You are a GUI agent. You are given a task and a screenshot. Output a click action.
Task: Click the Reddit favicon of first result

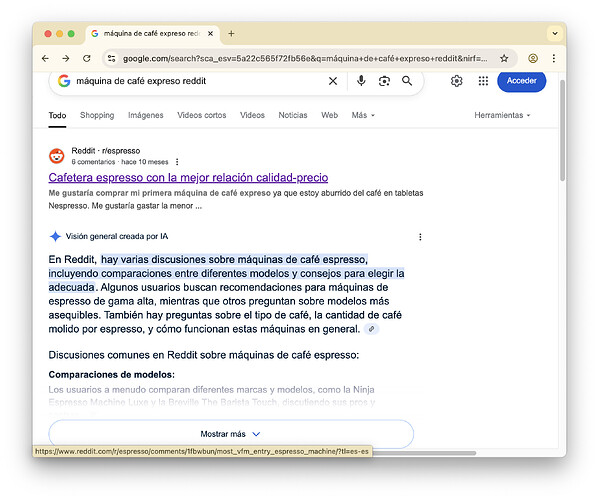57,156
